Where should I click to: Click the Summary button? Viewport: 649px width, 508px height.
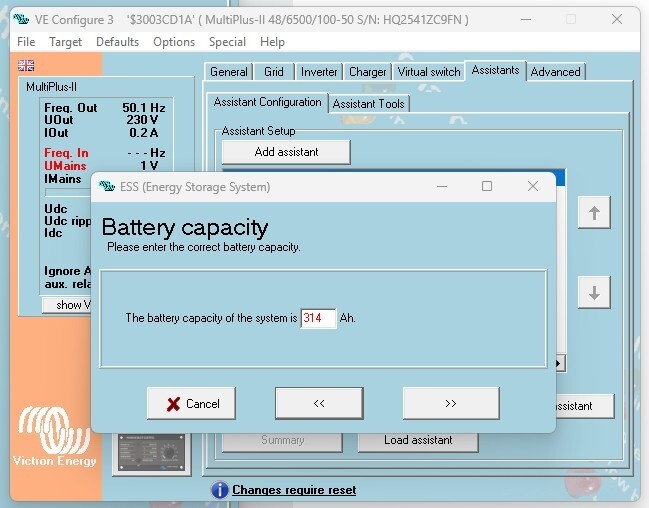(282, 440)
